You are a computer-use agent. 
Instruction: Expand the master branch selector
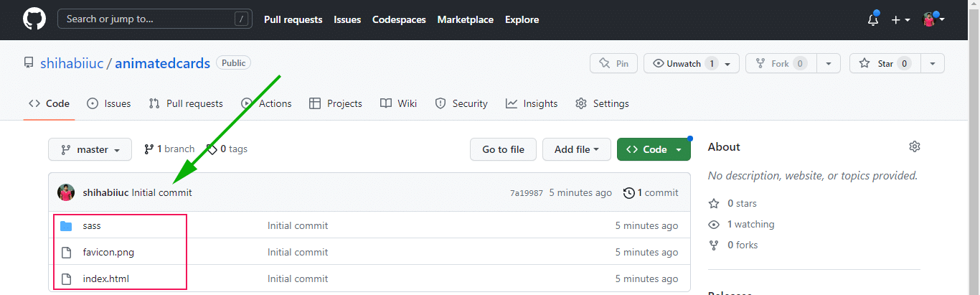coord(90,149)
